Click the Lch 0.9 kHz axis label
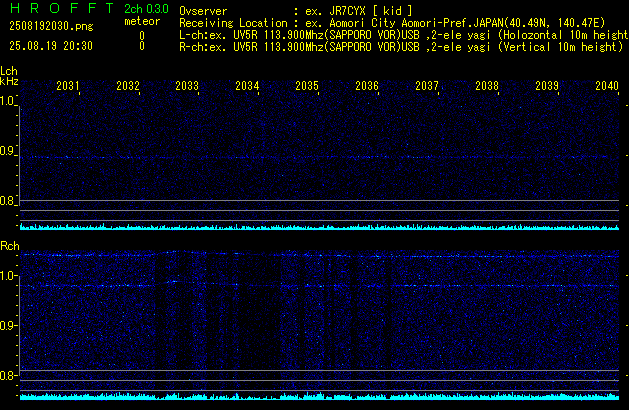Image resolution: width=629 pixels, height=410 pixels. click(7, 151)
